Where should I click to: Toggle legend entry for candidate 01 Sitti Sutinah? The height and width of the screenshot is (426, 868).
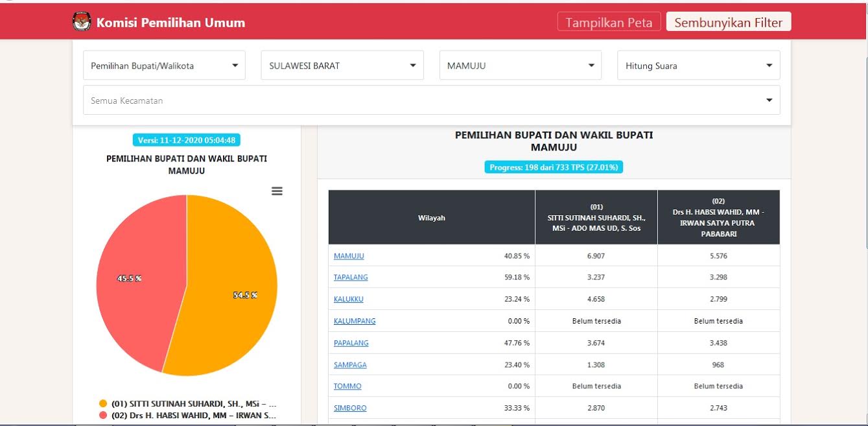188,403
